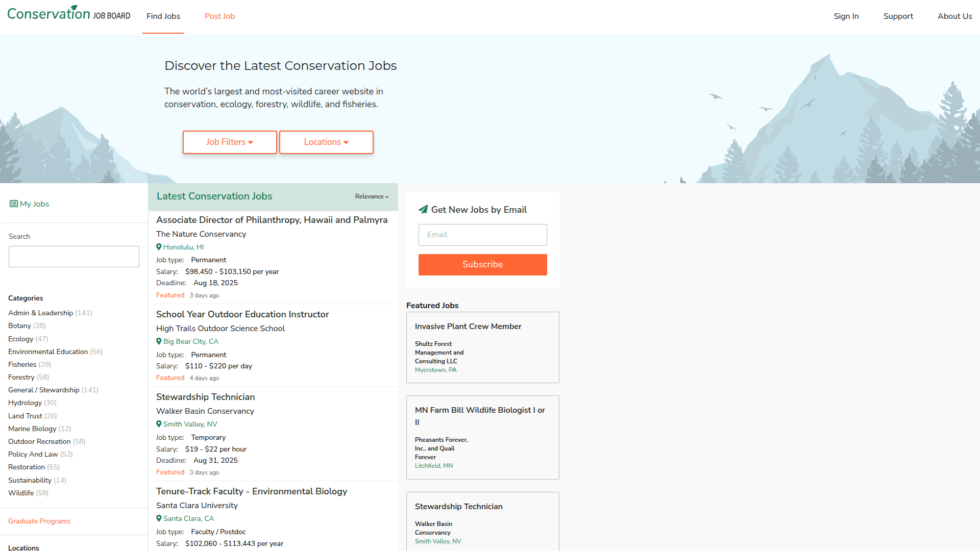
Task: Open Stewardship Technician listing in the main list
Action: [x=206, y=397]
